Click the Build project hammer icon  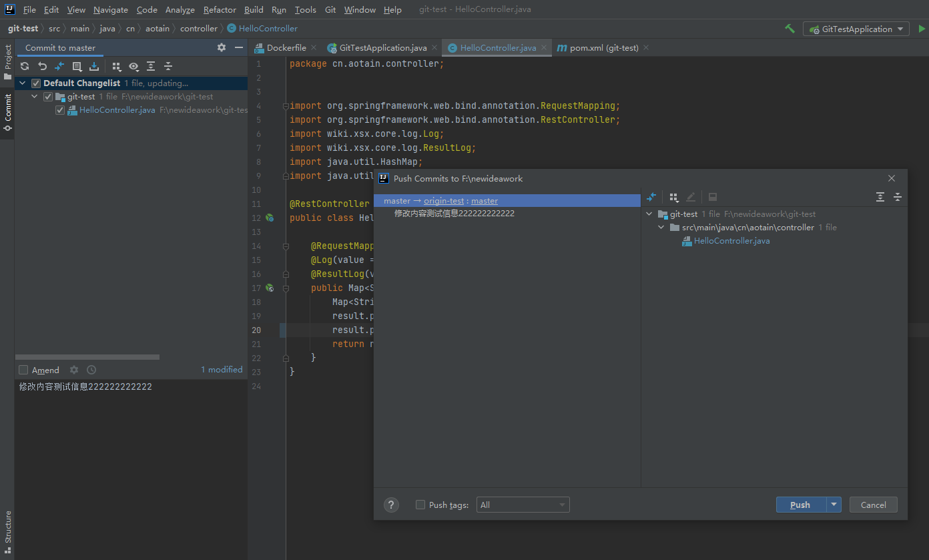pyautogui.click(x=790, y=29)
